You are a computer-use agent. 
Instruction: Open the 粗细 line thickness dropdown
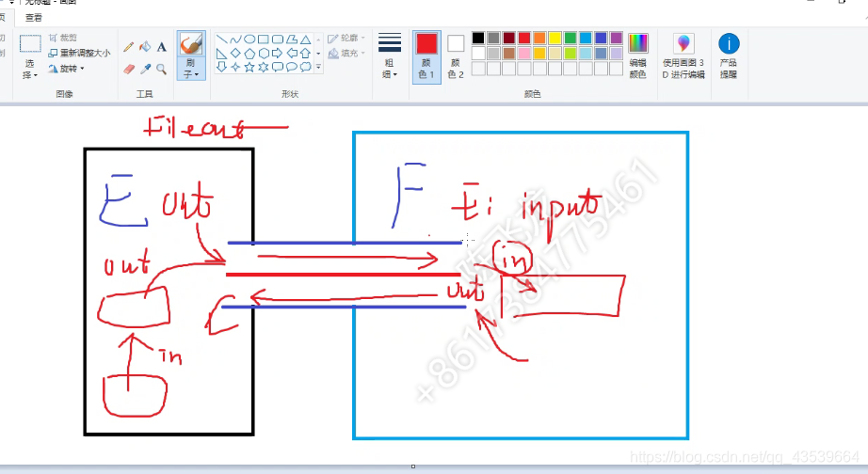point(390,69)
